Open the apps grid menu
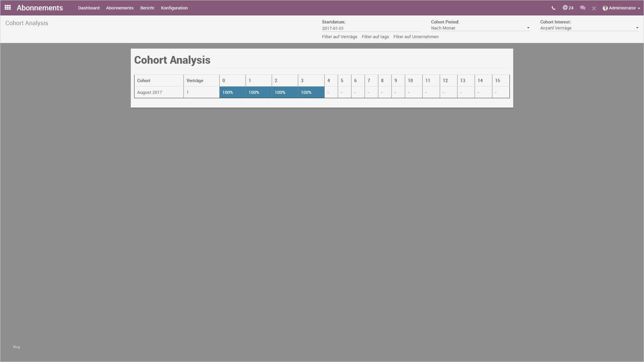The width and height of the screenshot is (644, 362). pyautogui.click(x=8, y=7)
